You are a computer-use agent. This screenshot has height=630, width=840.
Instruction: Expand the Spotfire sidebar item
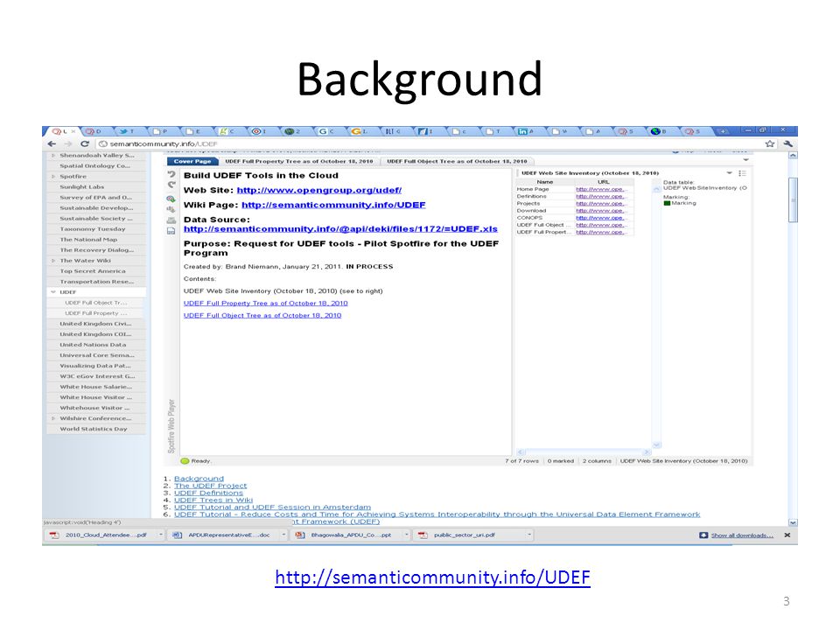(53, 176)
